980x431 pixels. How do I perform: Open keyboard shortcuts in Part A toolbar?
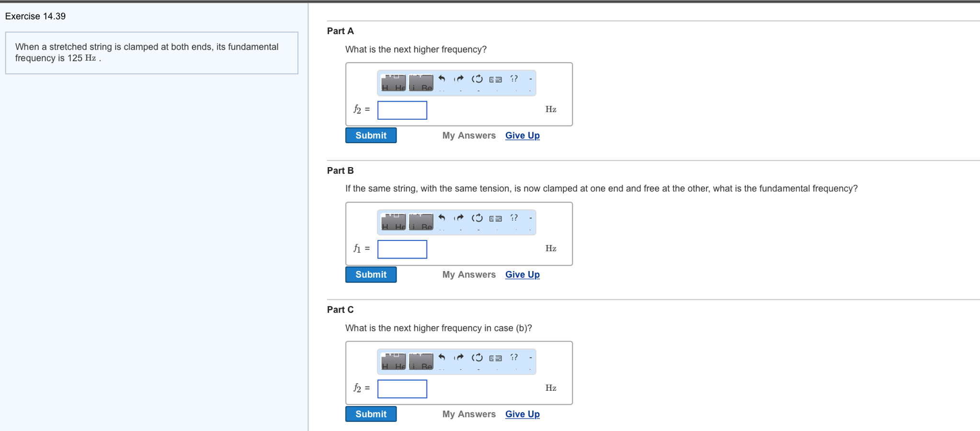[x=495, y=79]
